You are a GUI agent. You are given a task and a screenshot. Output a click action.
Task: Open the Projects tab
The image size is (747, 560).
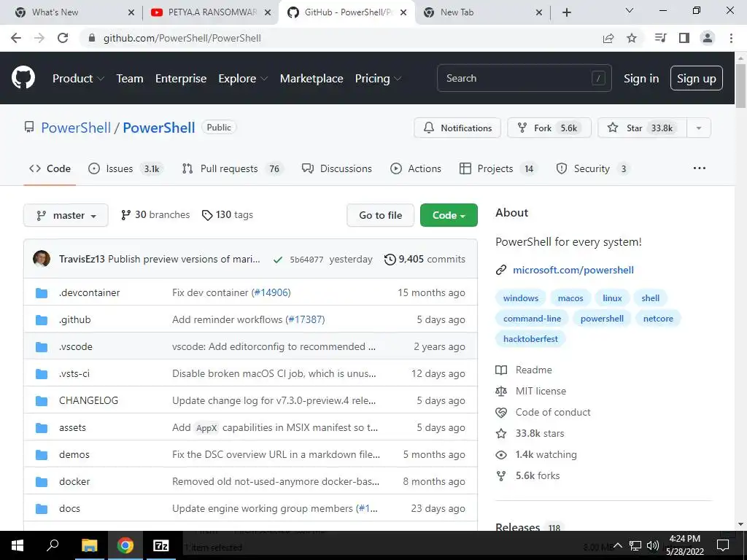pyautogui.click(x=498, y=168)
